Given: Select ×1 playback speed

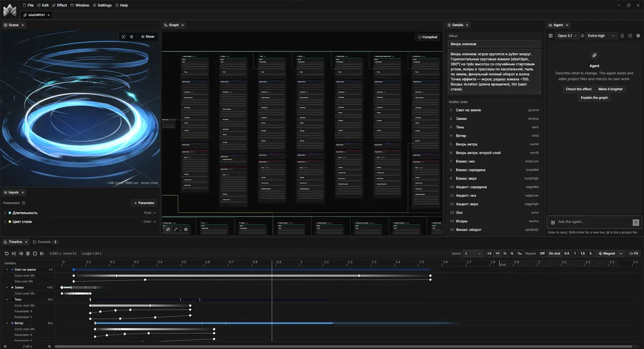Looking at the screenshot, I should tap(497, 253).
